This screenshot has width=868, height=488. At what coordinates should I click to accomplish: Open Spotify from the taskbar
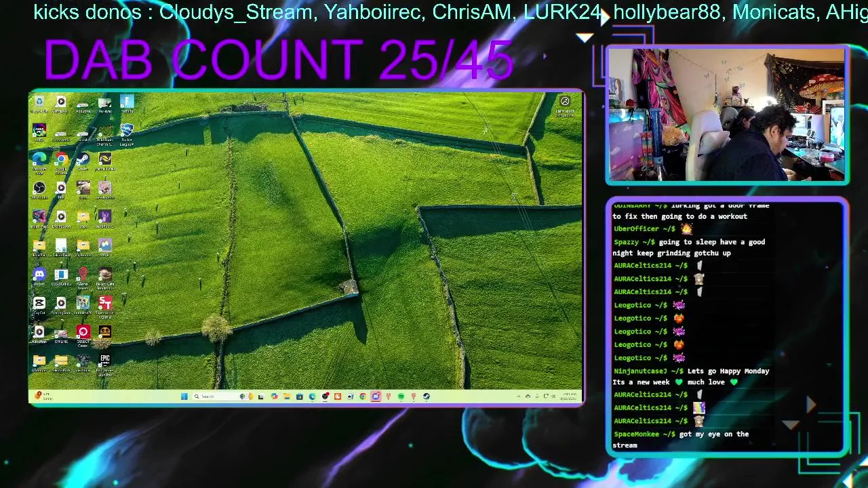click(x=401, y=396)
